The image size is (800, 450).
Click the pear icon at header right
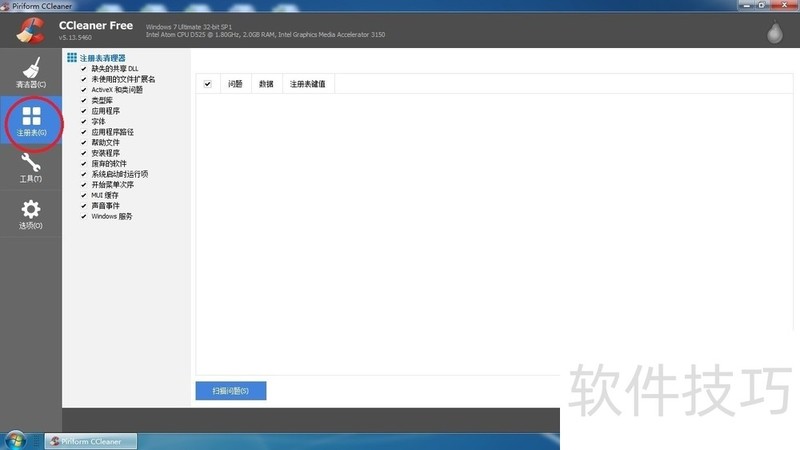pyautogui.click(x=774, y=32)
